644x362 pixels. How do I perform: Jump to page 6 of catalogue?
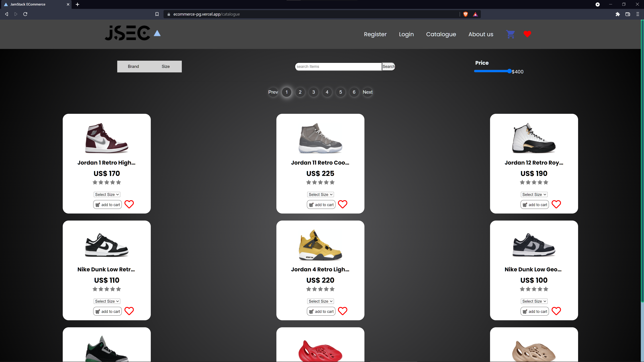tap(354, 92)
